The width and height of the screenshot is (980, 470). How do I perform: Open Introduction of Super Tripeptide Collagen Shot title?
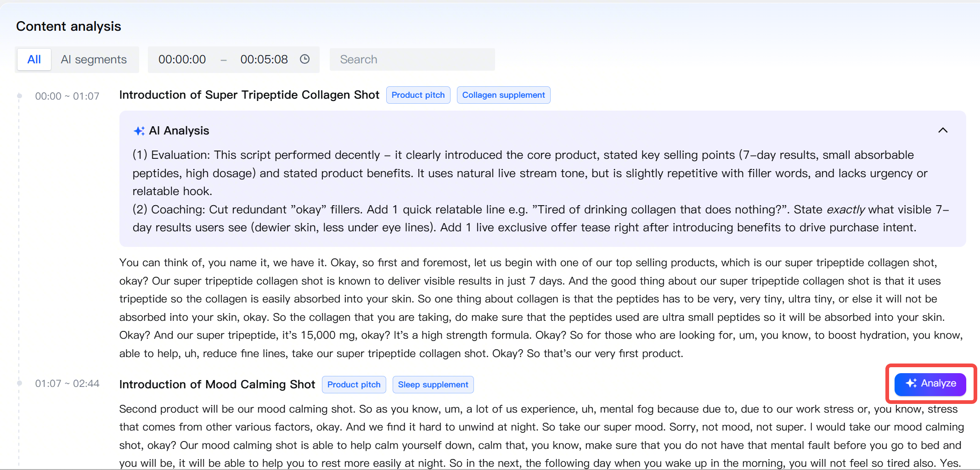click(249, 95)
